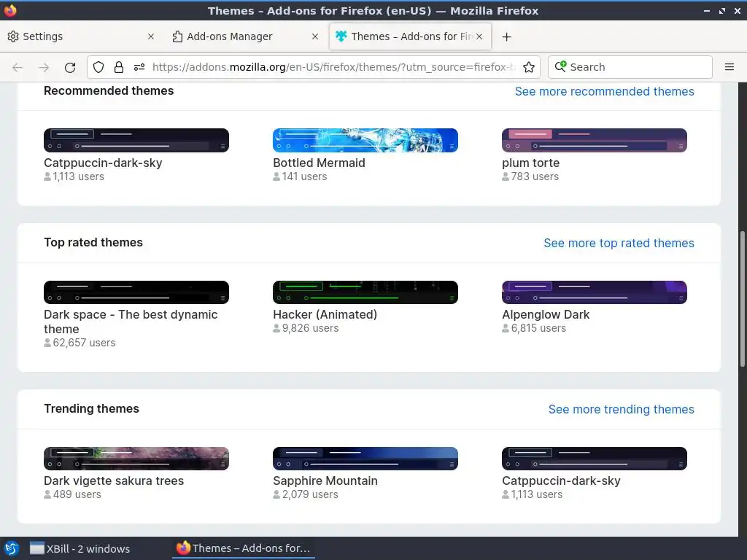Click Dark space - The best dynamic theme title
The height and width of the screenshot is (560, 747).
pyautogui.click(x=131, y=322)
